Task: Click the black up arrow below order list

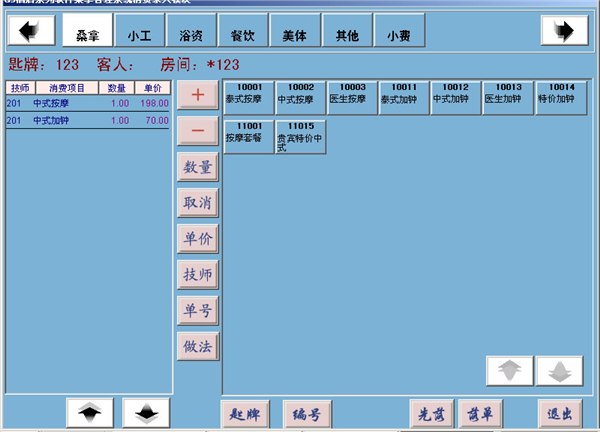Action: click(90, 413)
